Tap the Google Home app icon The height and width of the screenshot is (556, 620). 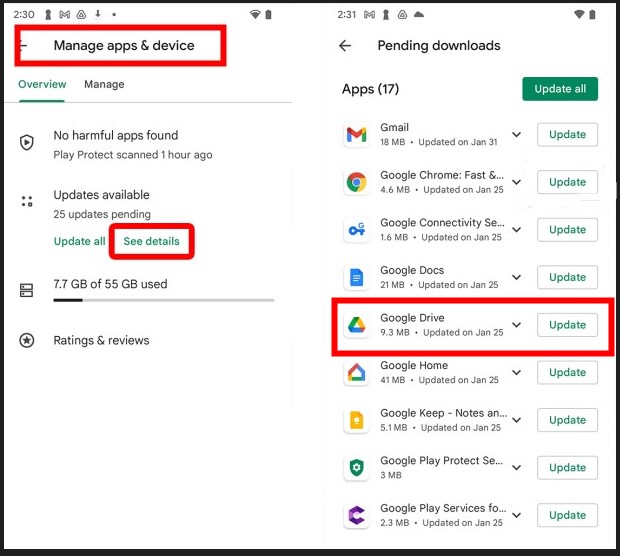pyautogui.click(x=356, y=373)
